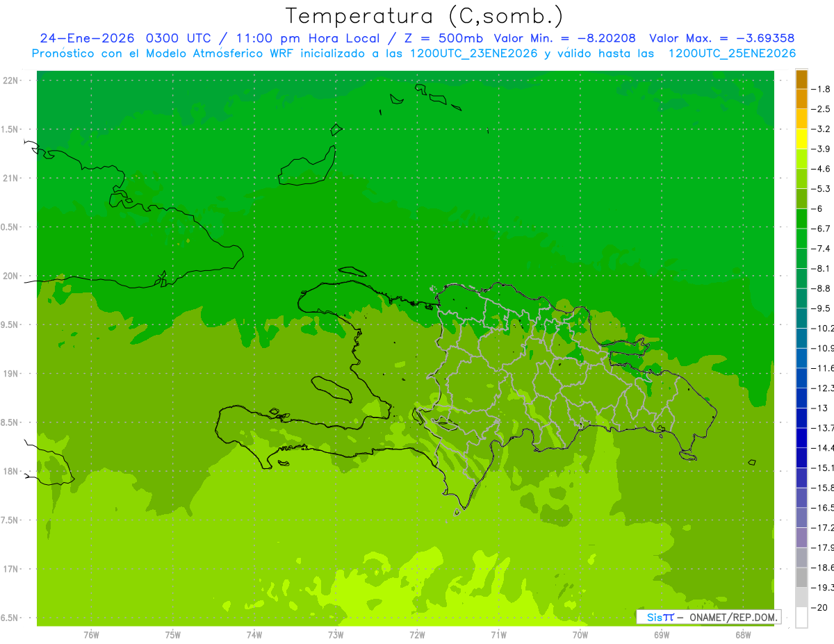Click the "70W" longitude label
Screen dimensions: 834x644
click(580, 635)
